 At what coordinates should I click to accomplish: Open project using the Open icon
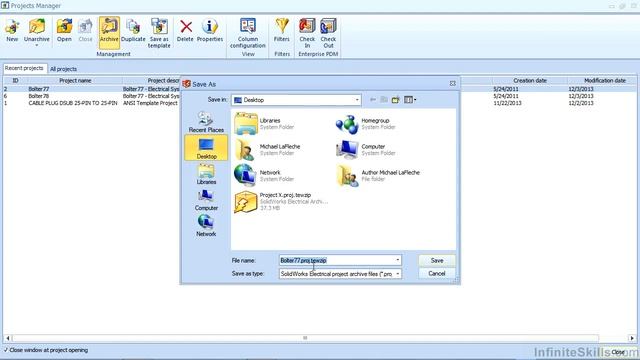pos(64,30)
